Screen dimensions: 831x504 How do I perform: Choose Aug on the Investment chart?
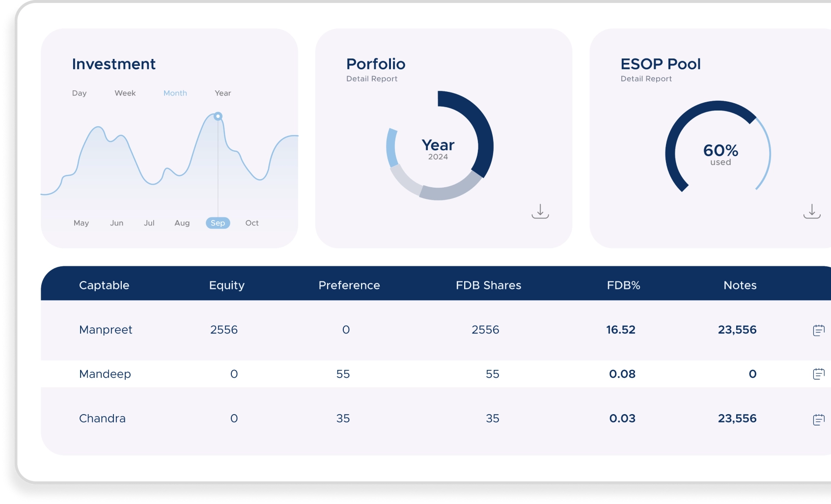182,223
